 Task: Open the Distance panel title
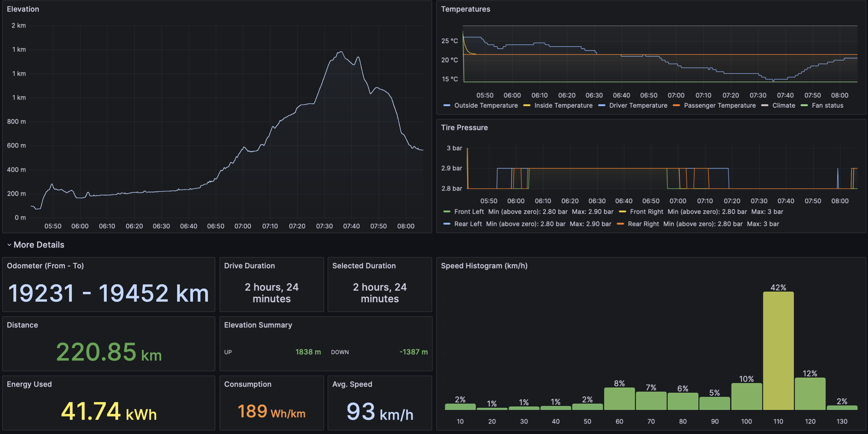(22, 325)
